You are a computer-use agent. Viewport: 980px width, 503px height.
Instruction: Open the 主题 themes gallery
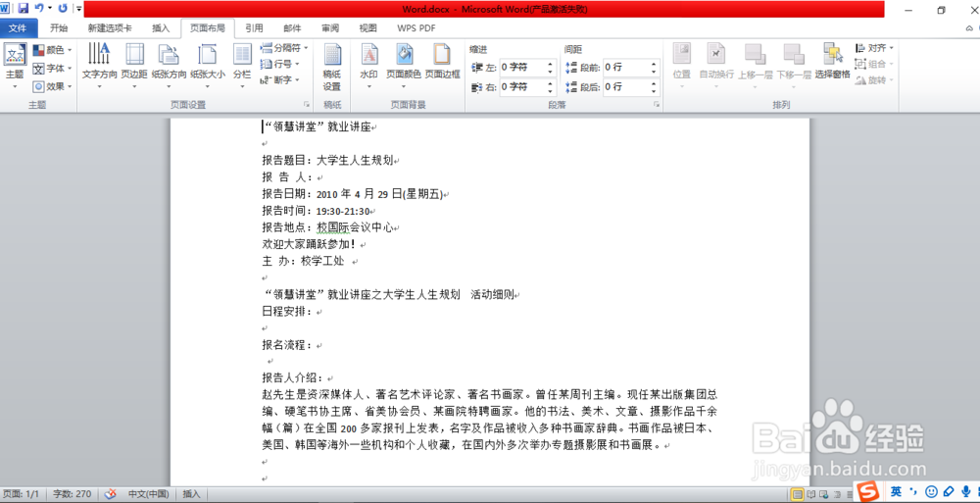(15, 67)
